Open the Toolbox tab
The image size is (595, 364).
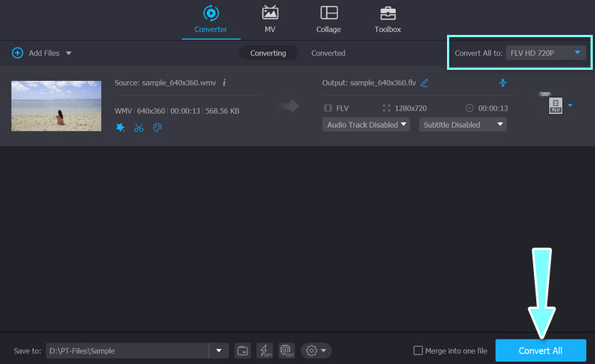click(387, 19)
